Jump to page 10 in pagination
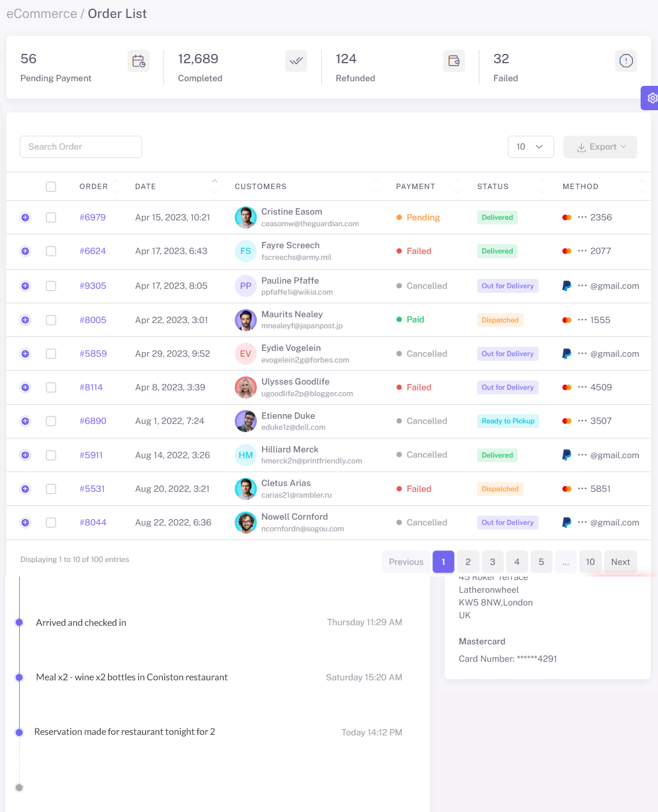Image resolution: width=658 pixels, height=812 pixels. (590, 562)
